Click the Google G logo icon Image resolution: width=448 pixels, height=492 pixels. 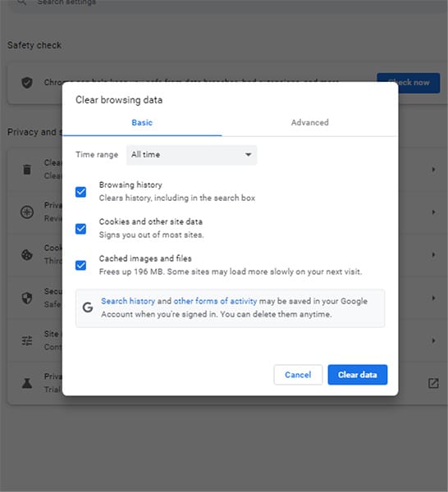click(88, 307)
